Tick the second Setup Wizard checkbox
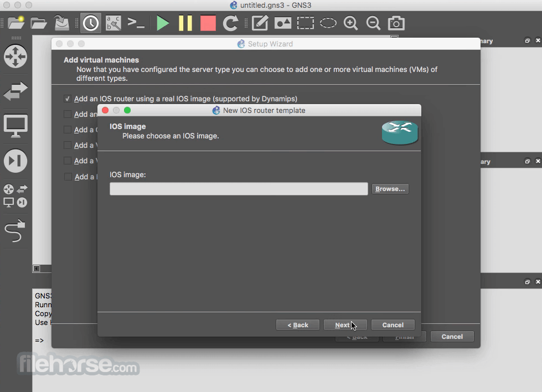 point(68,114)
